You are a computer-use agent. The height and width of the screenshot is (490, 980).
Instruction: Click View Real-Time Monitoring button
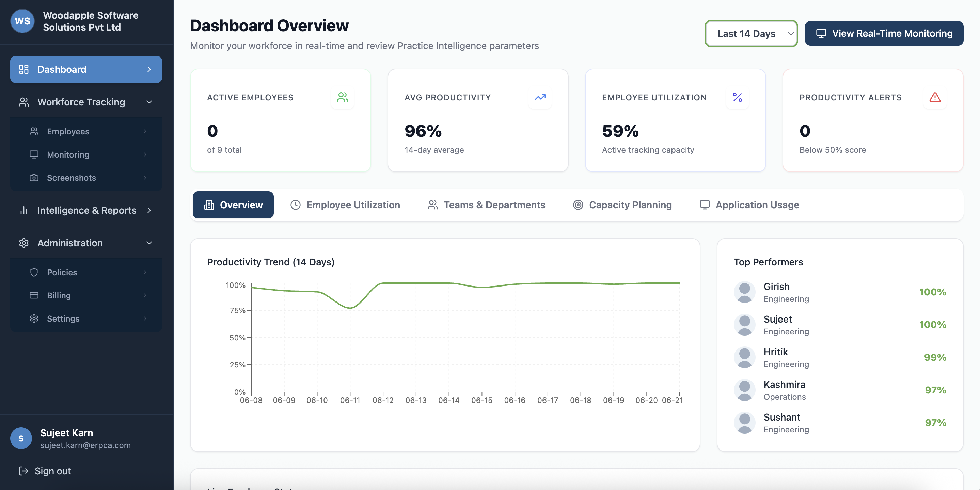[884, 33]
